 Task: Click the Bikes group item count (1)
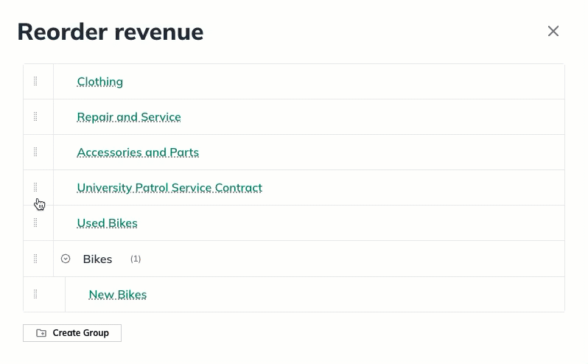(136, 259)
